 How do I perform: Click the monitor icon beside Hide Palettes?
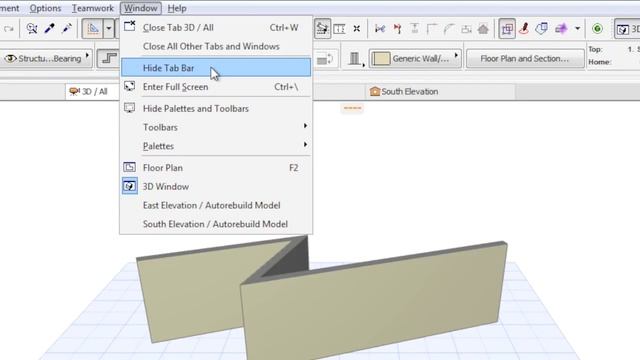point(129,108)
